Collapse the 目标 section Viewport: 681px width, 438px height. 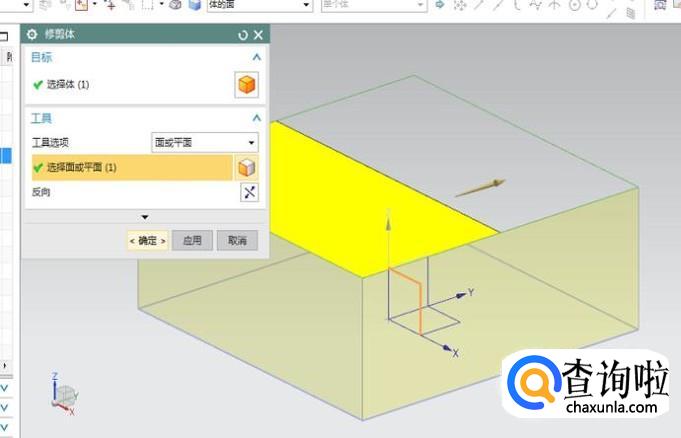(x=257, y=57)
